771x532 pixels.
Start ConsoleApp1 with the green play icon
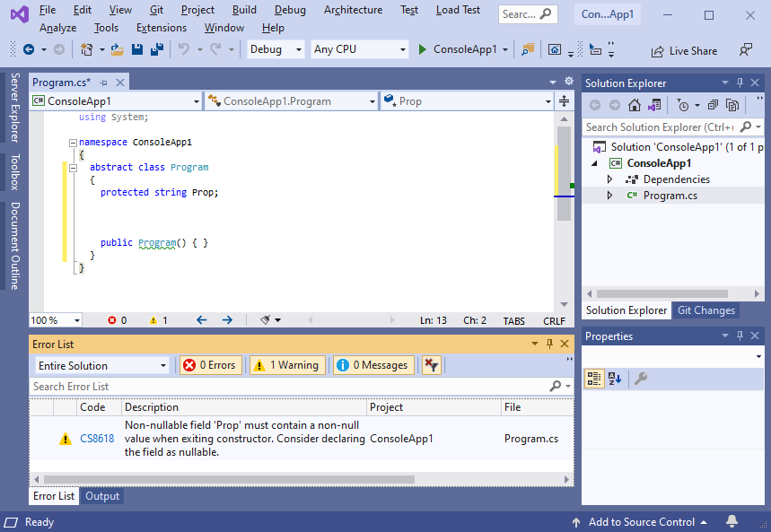[422, 49]
